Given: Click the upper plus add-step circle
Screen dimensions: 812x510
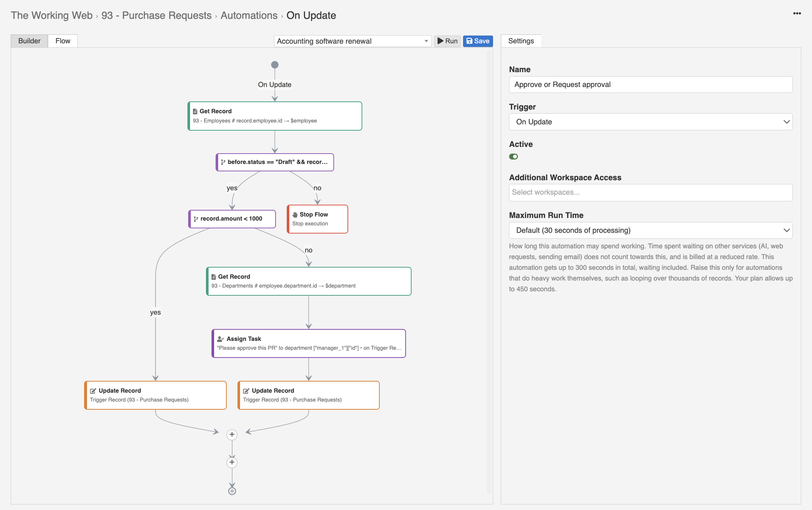Looking at the screenshot, I should [x=232, y=434].
